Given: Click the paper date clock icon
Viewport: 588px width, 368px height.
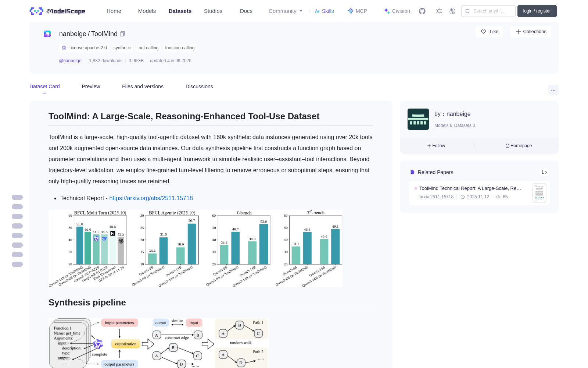Looking at the screenshot, I should point(463,197).
